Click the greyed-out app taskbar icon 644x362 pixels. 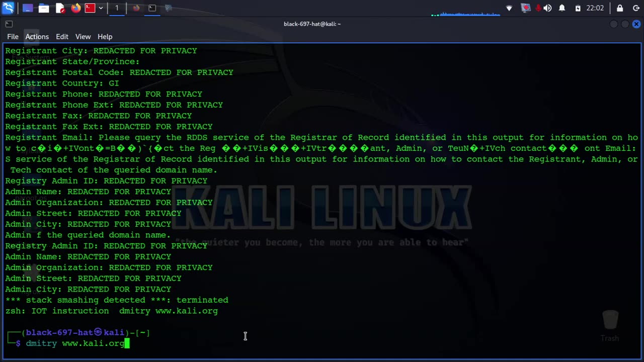[x=169, y=8]
